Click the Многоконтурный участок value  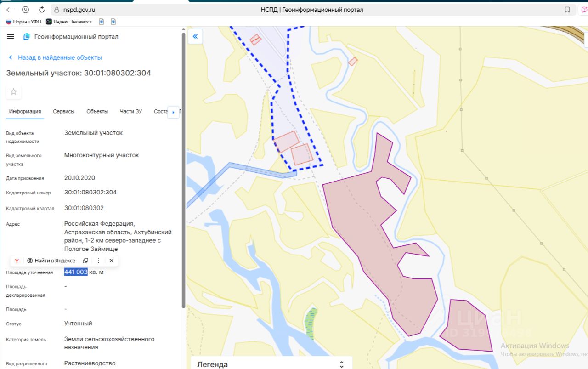click(x=102, y=155)
